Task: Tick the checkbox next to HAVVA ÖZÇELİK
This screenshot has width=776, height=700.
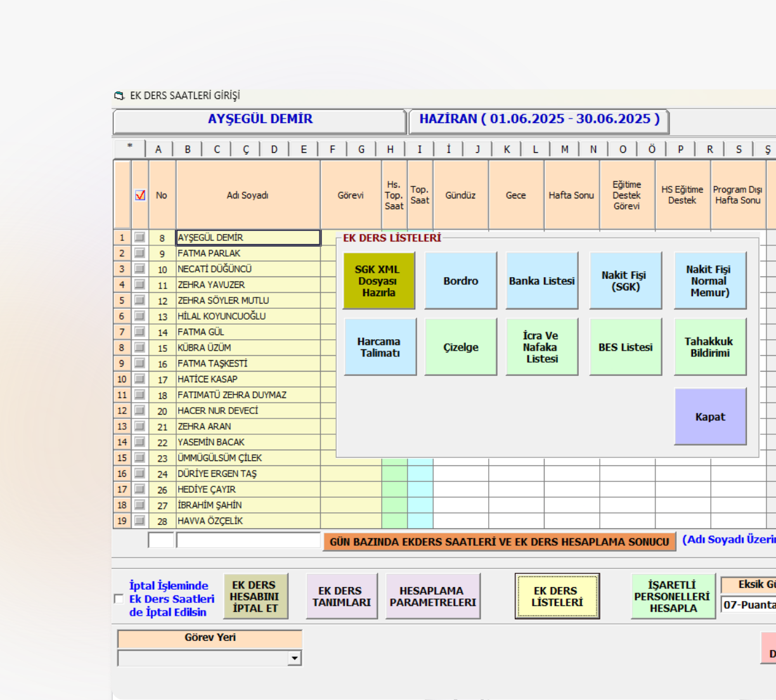Action: point(139,521)
